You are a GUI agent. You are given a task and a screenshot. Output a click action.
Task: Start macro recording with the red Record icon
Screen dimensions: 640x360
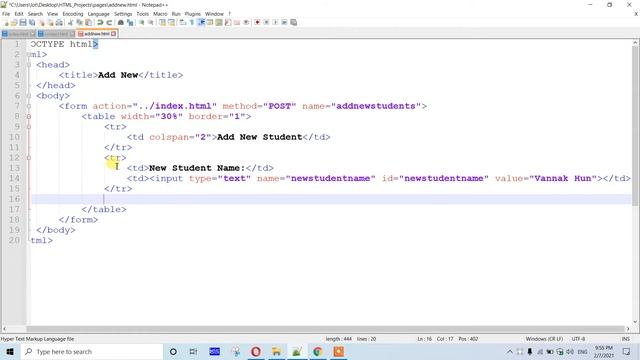point(257,22)
